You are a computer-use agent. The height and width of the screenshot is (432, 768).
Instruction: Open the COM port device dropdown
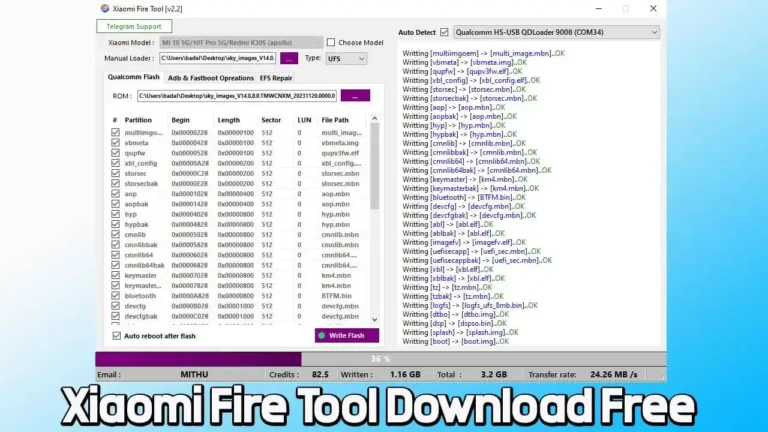[556, 32]
